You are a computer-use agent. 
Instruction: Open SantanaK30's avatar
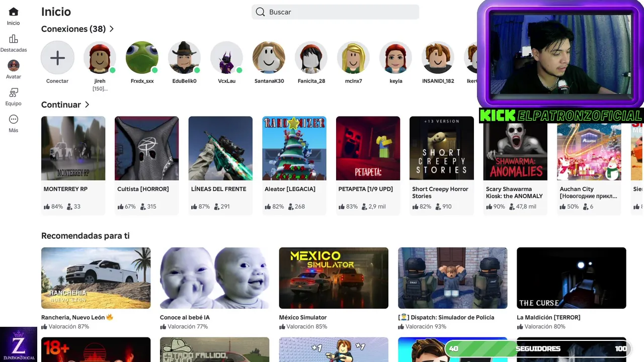click(x=269, y=58)
